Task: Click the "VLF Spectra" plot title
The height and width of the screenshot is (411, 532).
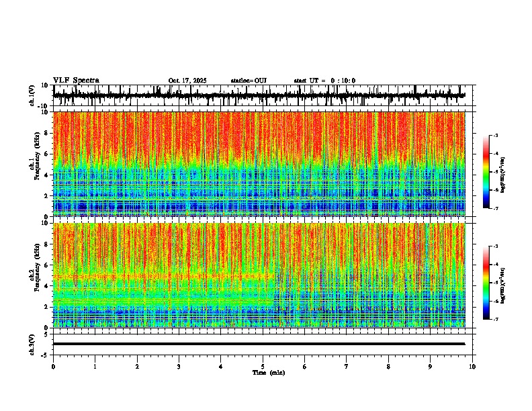Action: (76, 81)
